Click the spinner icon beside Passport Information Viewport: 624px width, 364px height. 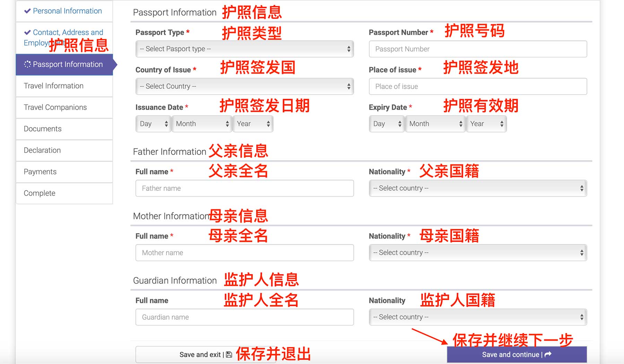(x=27, y=64)
